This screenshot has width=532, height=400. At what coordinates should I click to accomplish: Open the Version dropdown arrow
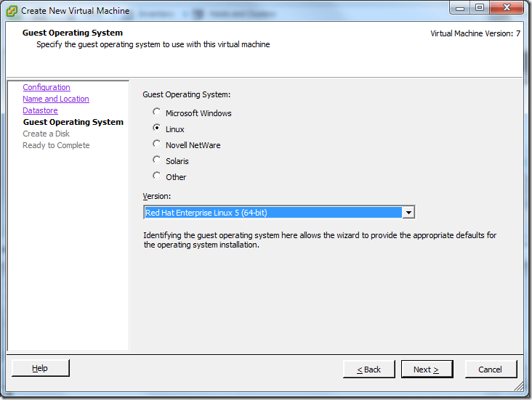pyautogui.click(x=408, y=213)
